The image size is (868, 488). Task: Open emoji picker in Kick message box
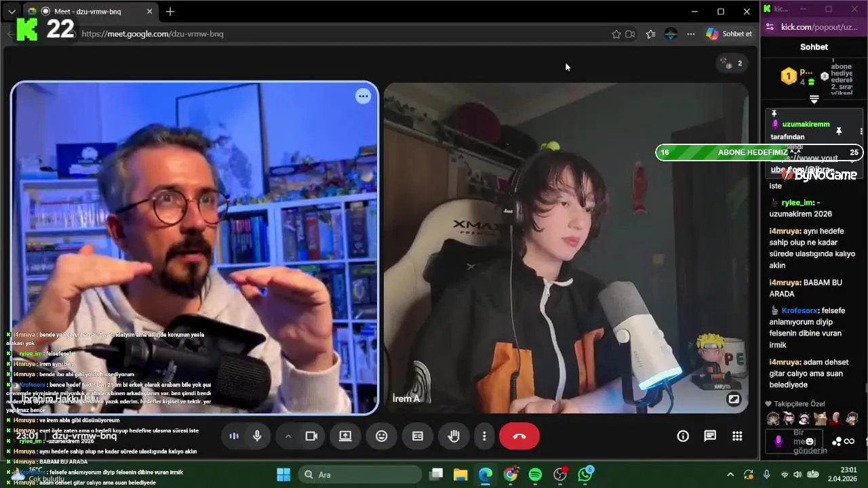(810, 441)
